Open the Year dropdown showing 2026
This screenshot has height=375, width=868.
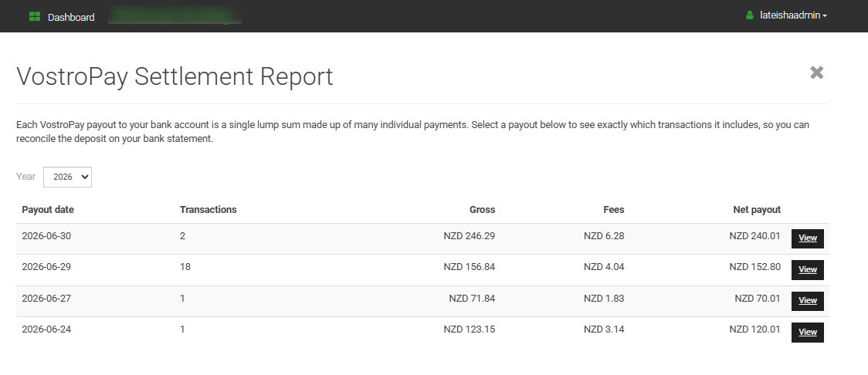point(67,177)
